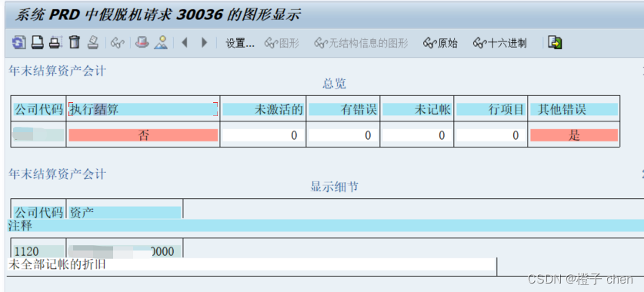The height and width of the screenshot is (292, 644).
Task: Click the export icon with green arrow
Action: (555, 42)
